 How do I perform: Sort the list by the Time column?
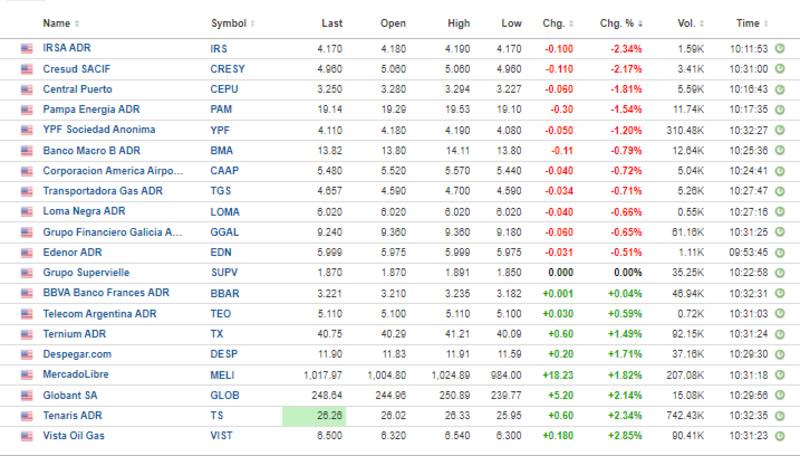pyautogui.click(x=752, y=23)
